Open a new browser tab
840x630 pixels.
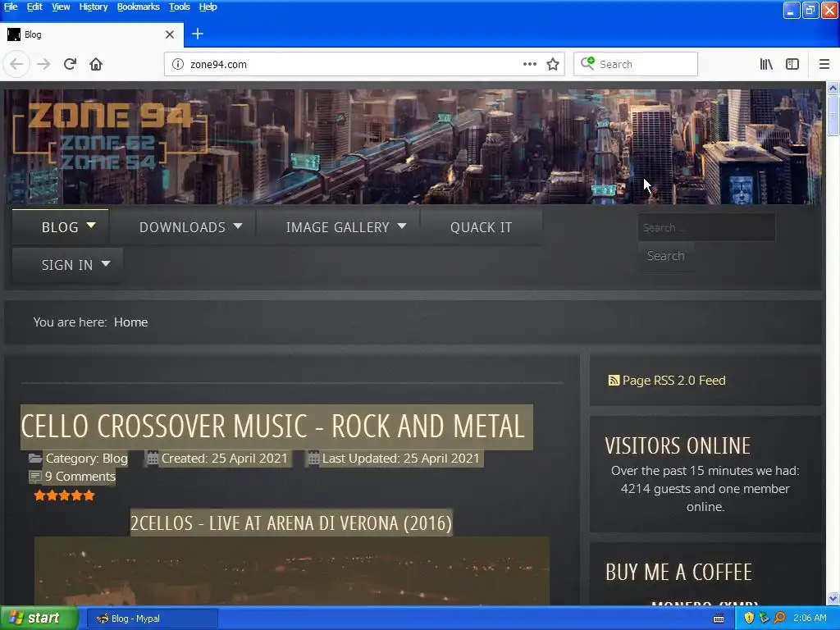[x=197, y=34]
